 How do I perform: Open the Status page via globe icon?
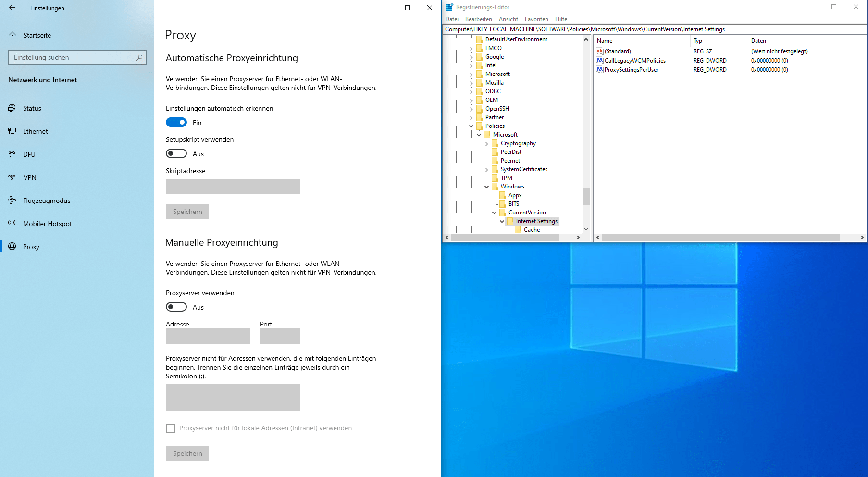[12, 108]
